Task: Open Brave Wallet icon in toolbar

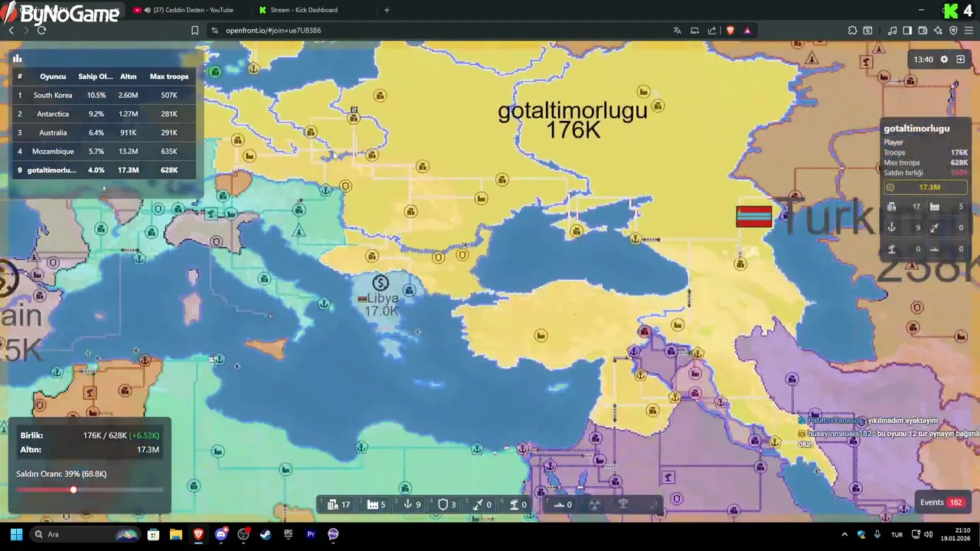Action: point(923,31)
